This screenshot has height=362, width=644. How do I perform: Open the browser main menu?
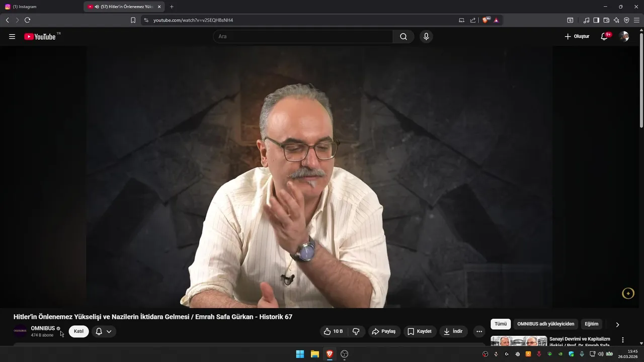click(636, 20)
